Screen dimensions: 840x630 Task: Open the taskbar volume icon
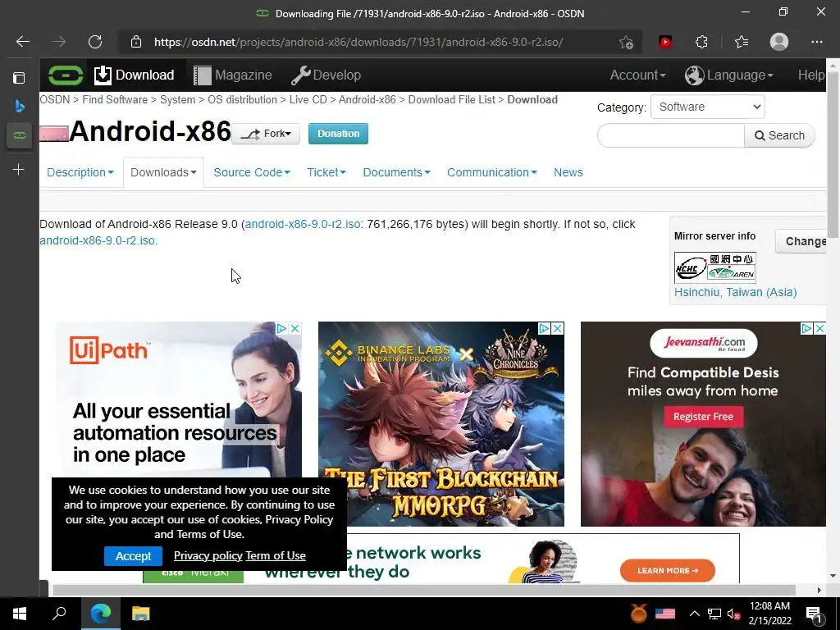tap(733, 614)
